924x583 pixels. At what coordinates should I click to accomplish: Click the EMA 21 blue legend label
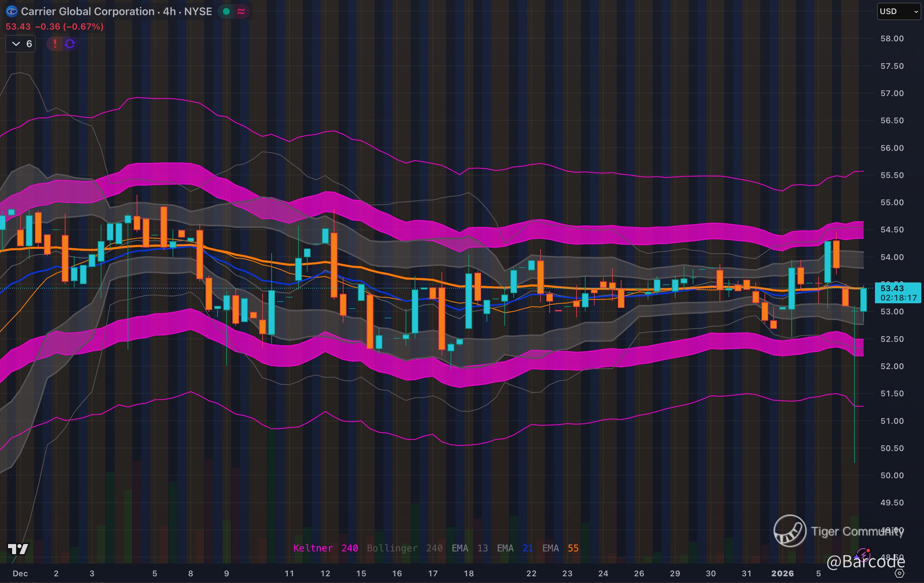click(x=515, y=548)
